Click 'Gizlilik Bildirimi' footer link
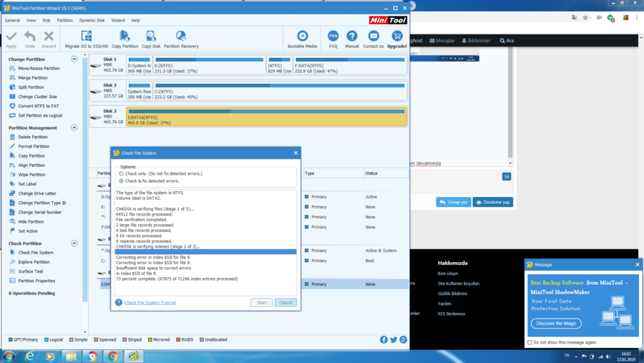Image resolution: width=644 pixels, height=363 pixels. (452, 294)
